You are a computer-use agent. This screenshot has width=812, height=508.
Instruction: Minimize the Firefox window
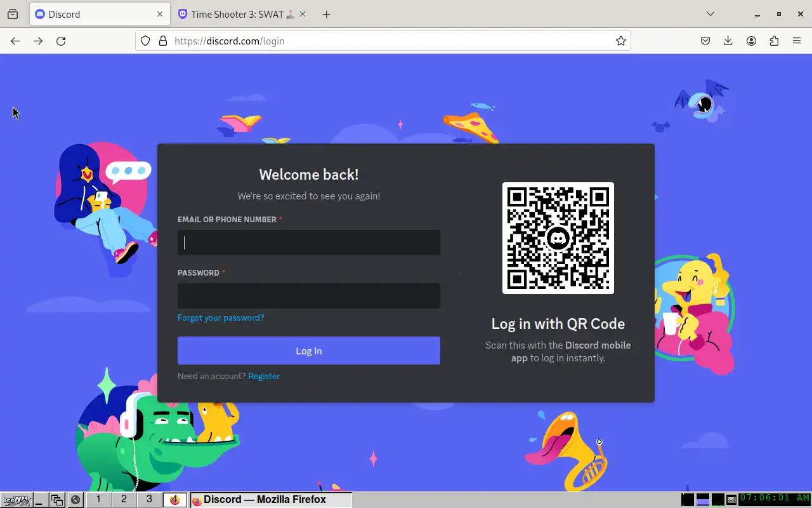pos(757,14)
